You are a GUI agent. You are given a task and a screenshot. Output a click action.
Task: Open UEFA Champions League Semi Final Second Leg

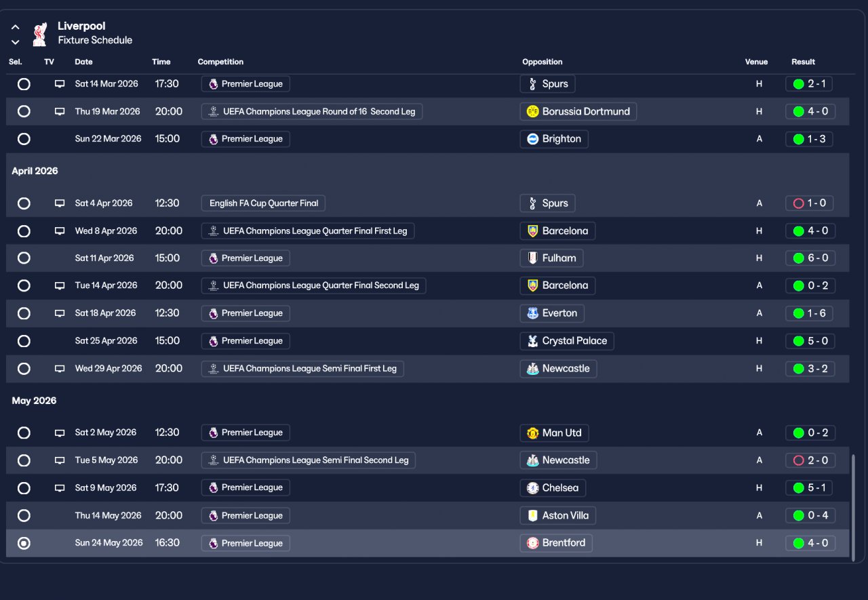point(309,460)
